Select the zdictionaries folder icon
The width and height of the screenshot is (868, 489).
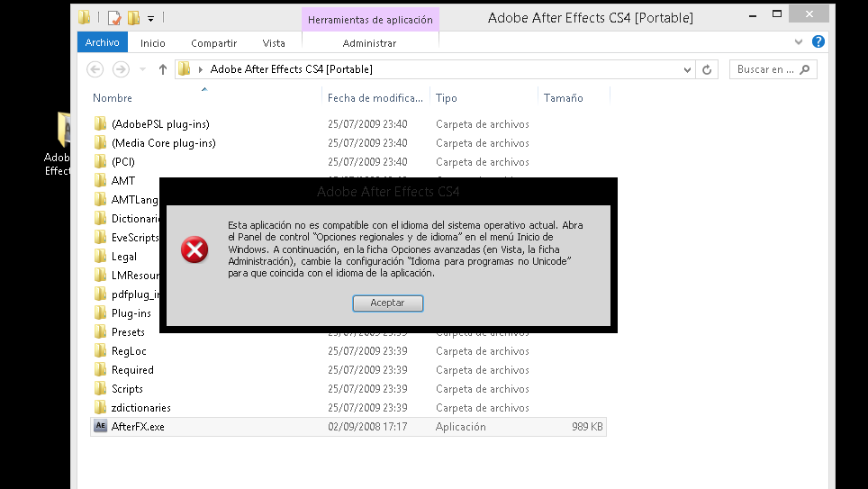(x=100, y=407)
